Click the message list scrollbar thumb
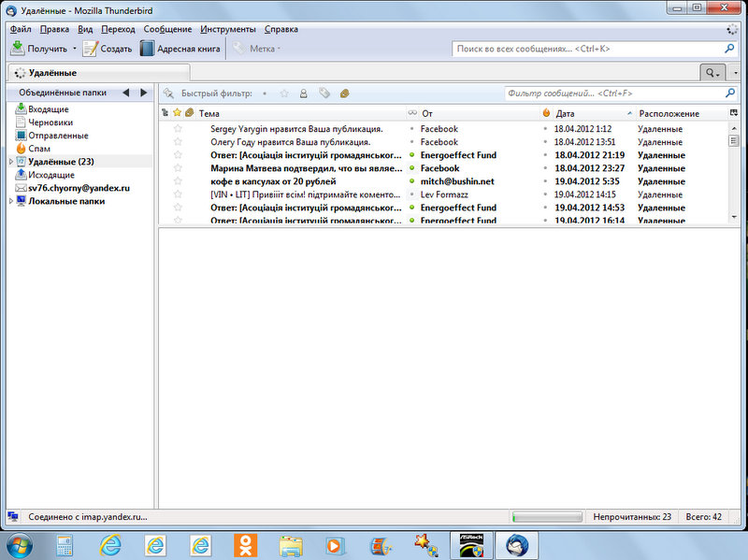The height and width of the screenshot is (560, 748). coord(734,141)
